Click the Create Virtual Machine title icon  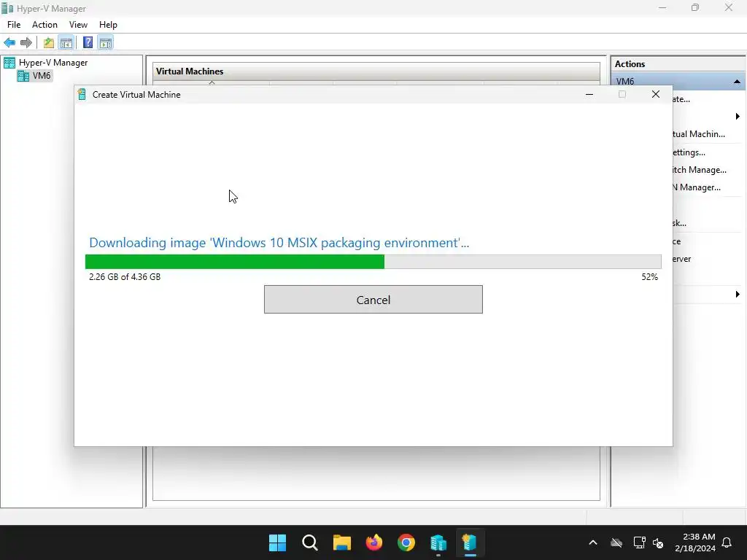82,94
